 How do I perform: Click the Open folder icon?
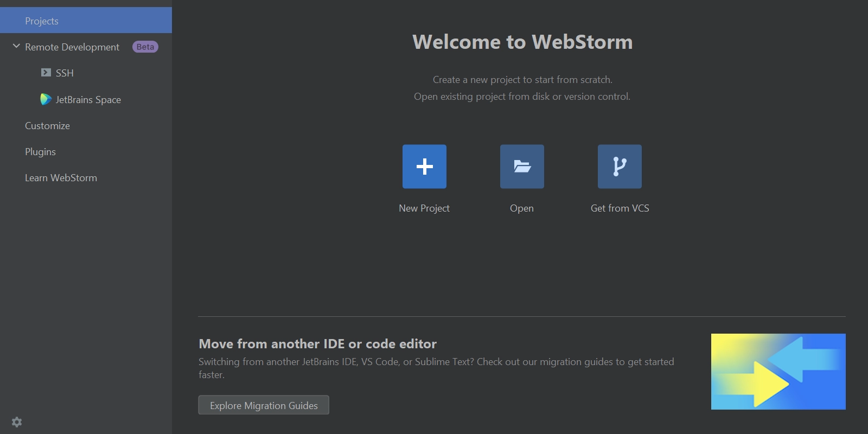pos(522,167)
